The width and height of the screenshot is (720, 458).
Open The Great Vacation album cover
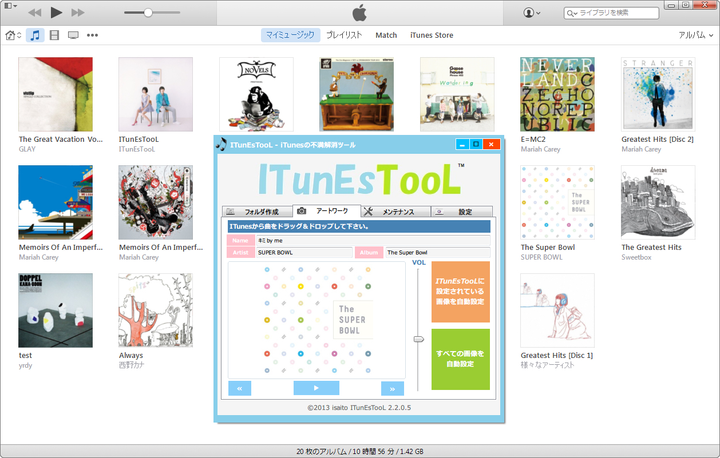coord(56,94)
